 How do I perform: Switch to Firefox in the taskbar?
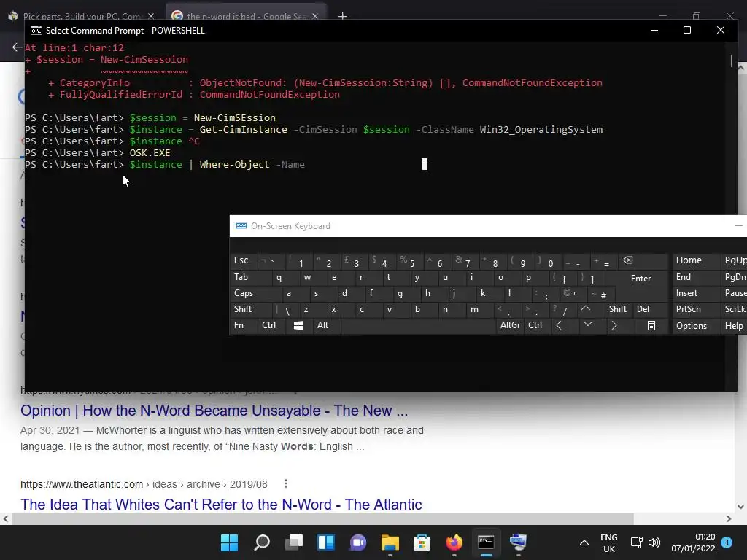(454, 542)
